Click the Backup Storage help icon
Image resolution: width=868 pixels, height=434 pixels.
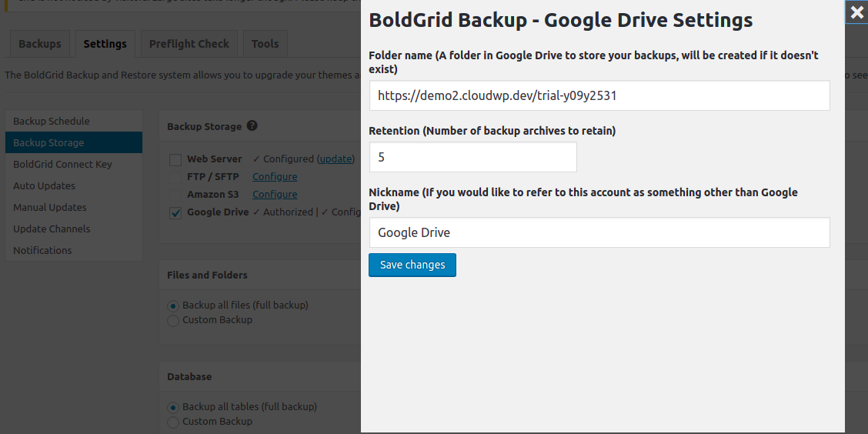pyautogui.click(x=252, y=126)
